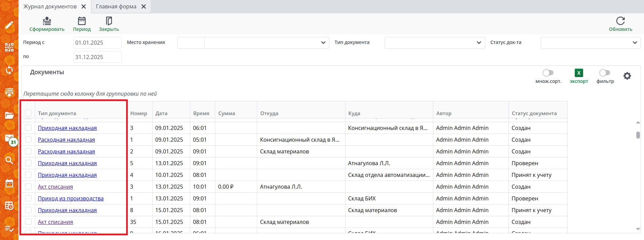
Task: Switch to the Главная форма tab
Action: point(116,7)
